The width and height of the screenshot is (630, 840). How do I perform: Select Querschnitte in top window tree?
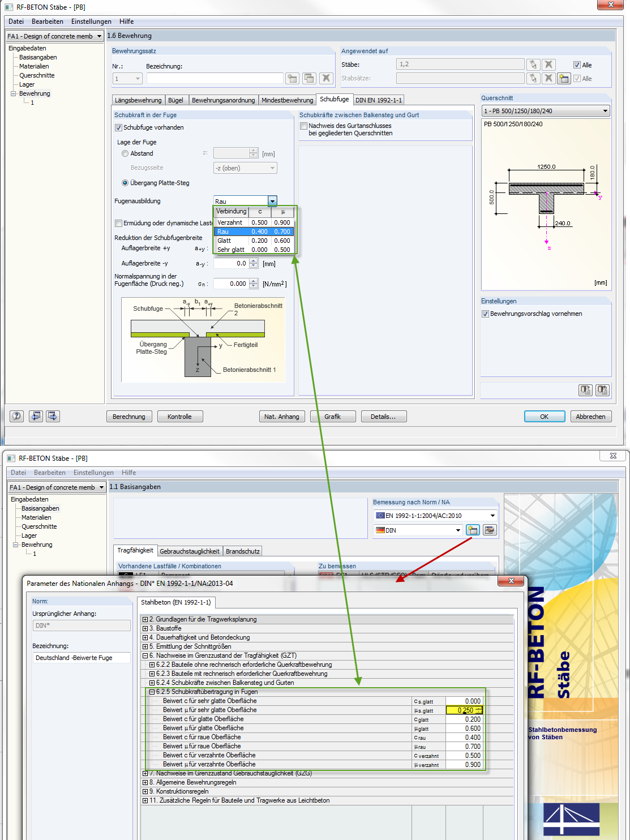coord(37,75)
